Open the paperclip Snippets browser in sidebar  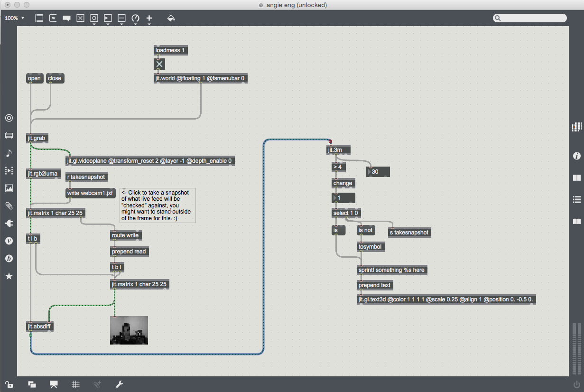click(9, 205)
